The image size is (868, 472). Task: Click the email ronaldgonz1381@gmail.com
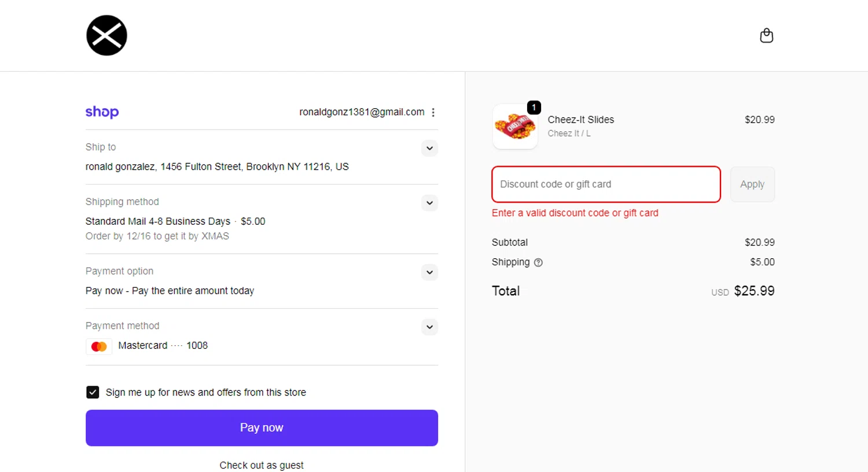(362, 112)
